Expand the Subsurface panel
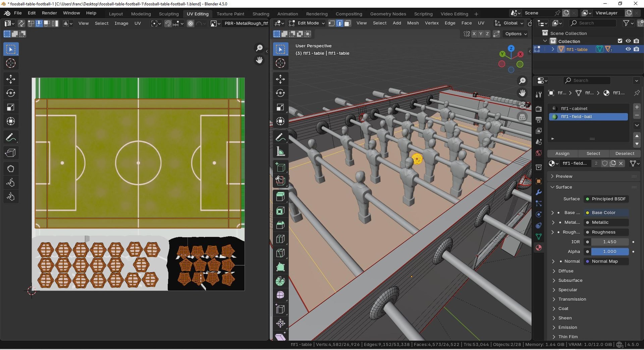This screenshot has height=350, width=644. pyautogui.click(x=570, y=281)
